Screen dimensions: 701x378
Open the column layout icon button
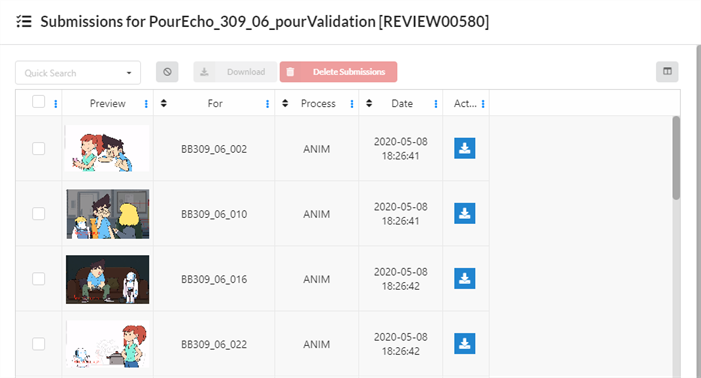click(667, 72)
